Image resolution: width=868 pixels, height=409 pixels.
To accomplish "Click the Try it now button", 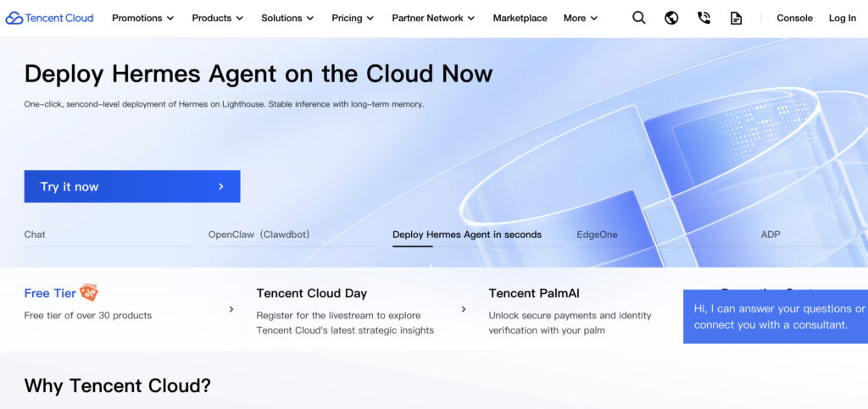I will point(132,186).
